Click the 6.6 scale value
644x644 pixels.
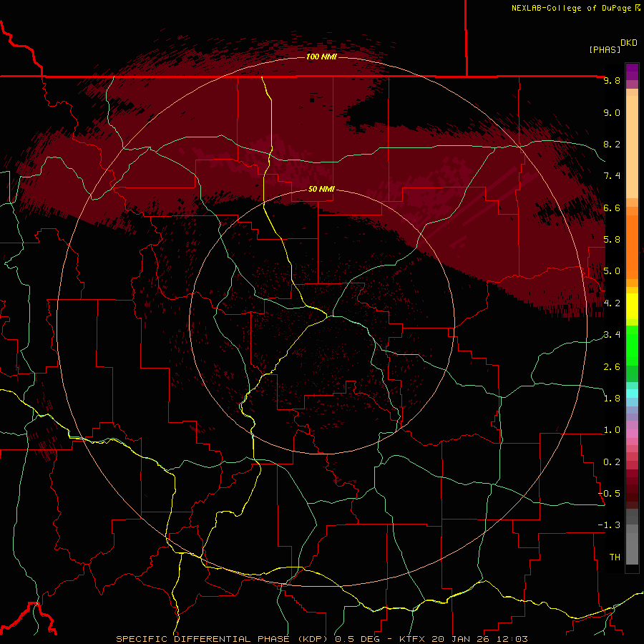tap(612, 208)
